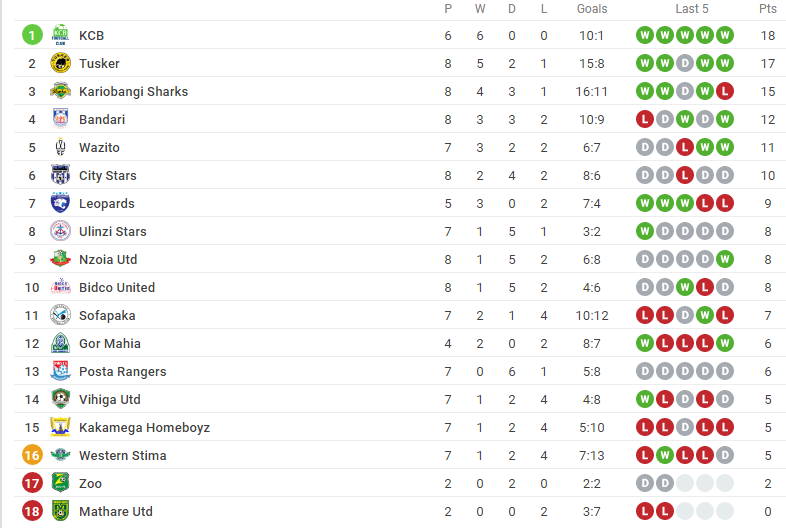786x528 pixels.
Task: Sort table by Pts column header
Action: tap(767, 9)
